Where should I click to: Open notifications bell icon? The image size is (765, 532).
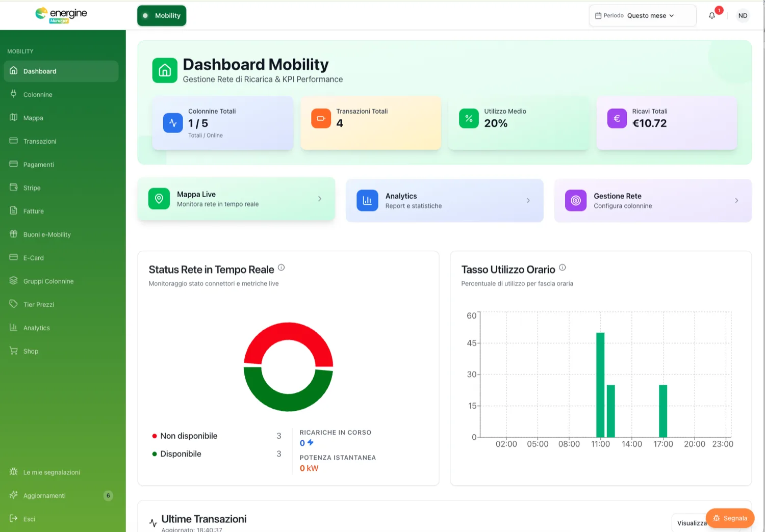712,16
